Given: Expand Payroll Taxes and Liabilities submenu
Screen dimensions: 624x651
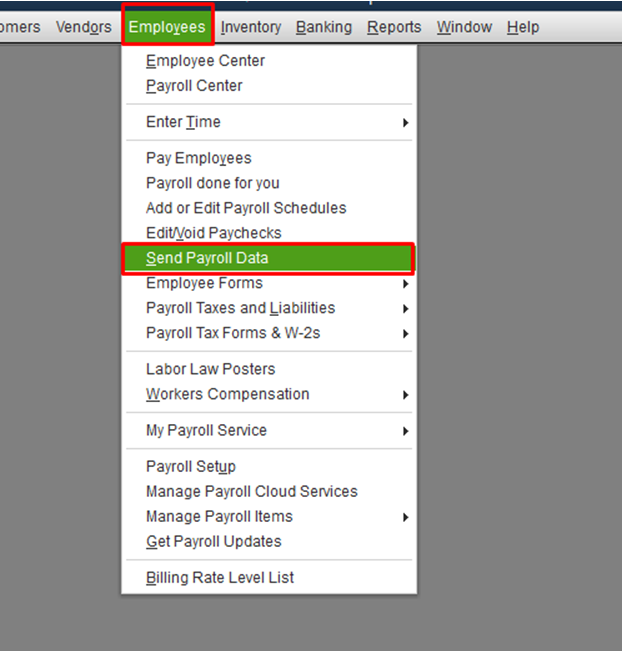Looking at the screenshot, I should (x=269, y=308).
